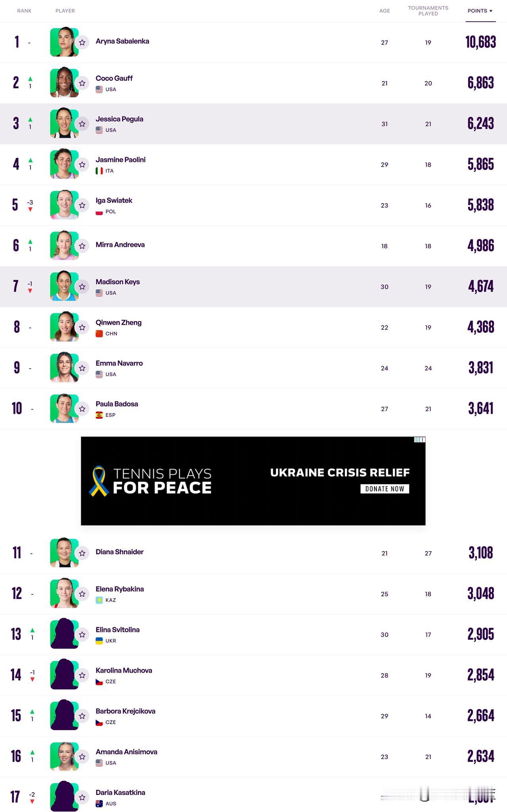507x812 pixels.
Task: Sort by Points column descending arrow
Action: point(480,11)
